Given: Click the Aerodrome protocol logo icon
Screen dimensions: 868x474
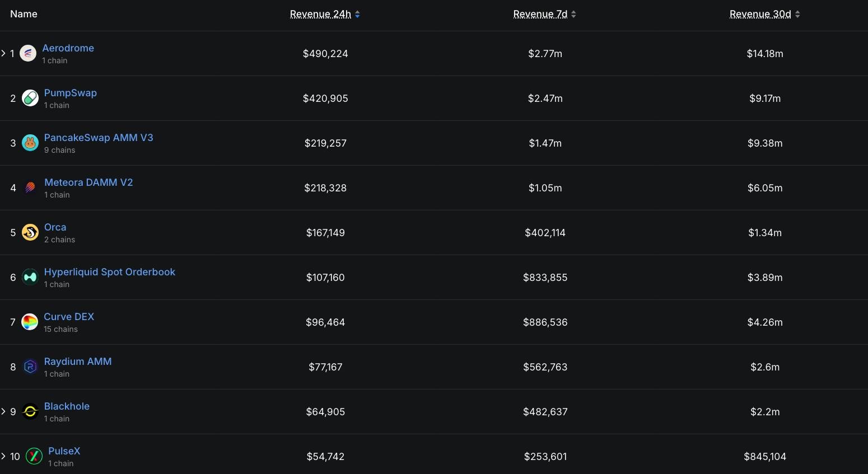Looking at the screenshot, I should tap(28, 53).
